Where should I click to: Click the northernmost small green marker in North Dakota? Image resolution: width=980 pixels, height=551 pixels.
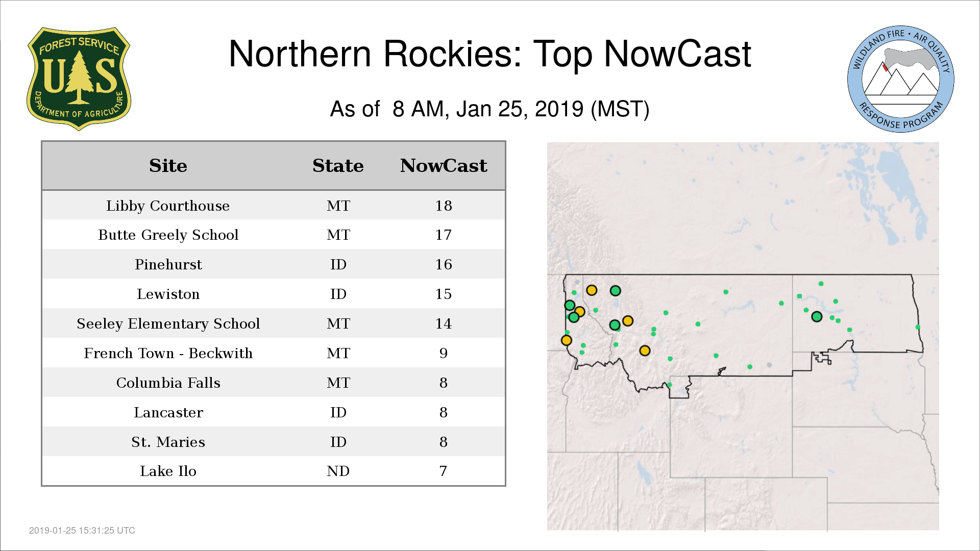pos(821,284)
